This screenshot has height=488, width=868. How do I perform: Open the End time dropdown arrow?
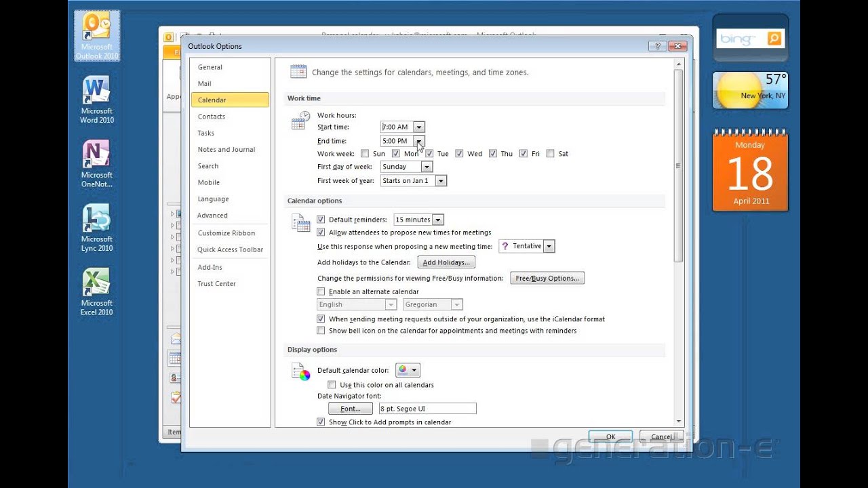click(419, 141)
